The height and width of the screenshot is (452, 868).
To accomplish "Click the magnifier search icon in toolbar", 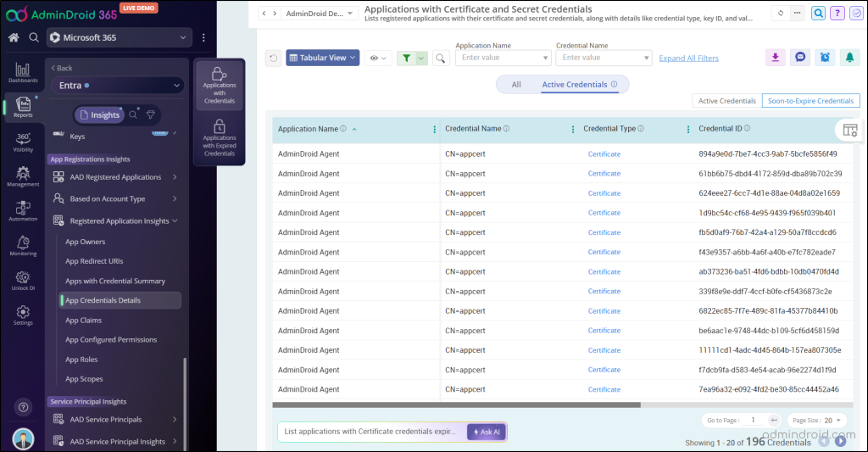I will point(440,58).
